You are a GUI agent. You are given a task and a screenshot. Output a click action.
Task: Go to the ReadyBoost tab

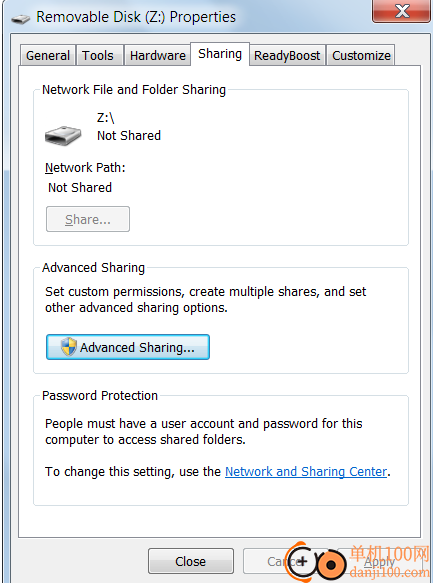tap(287, 55)
